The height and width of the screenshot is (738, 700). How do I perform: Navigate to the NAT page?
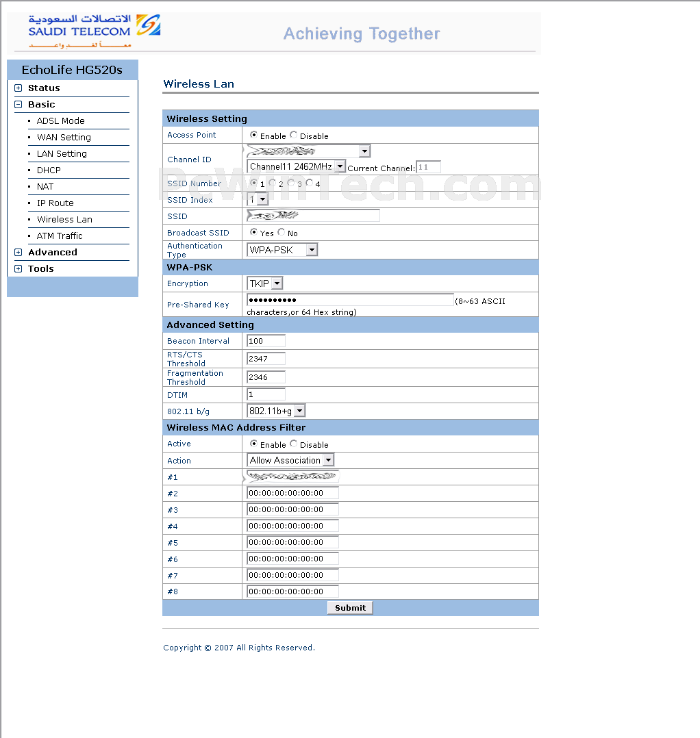click(45, 187)
